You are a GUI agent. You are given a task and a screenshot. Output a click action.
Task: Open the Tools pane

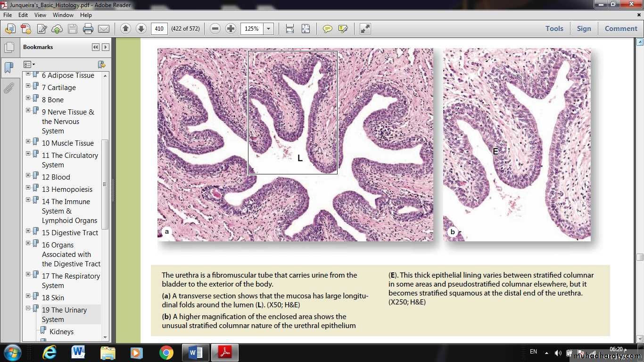point(554,28)
